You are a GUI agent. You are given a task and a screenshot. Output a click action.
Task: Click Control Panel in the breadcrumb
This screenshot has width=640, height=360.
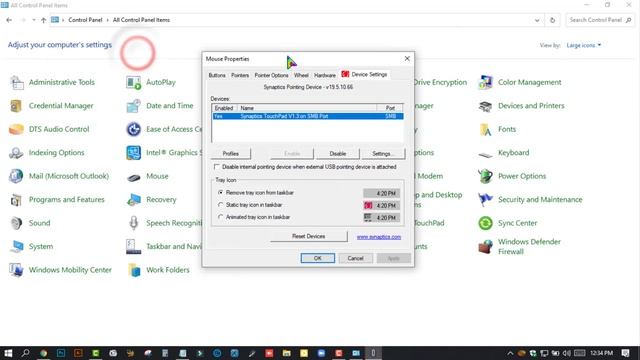pyautogui.click(x=85, y=20)
